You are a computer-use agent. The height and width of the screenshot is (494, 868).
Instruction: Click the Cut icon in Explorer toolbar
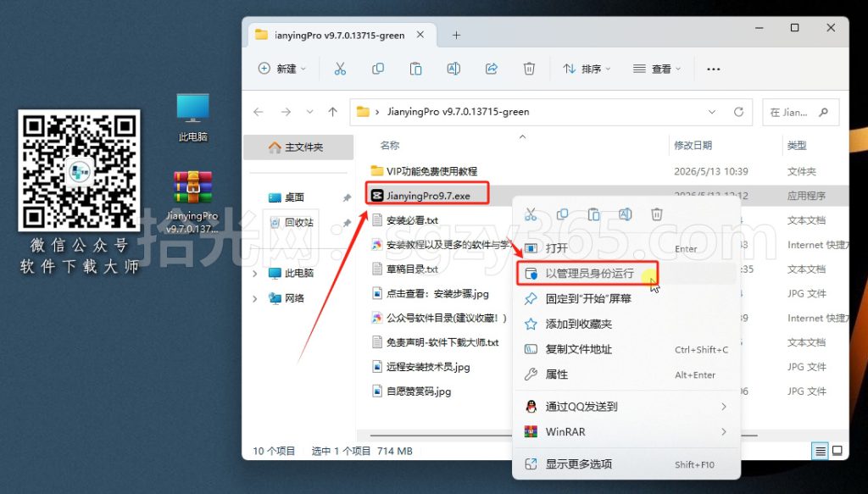(340, 69)
